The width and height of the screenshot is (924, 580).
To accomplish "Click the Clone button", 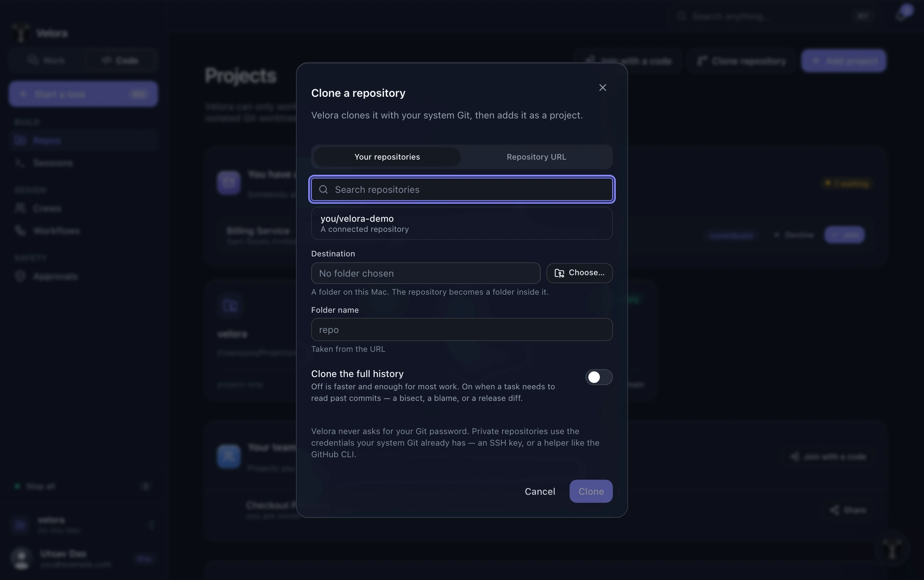I will (591, 492).
